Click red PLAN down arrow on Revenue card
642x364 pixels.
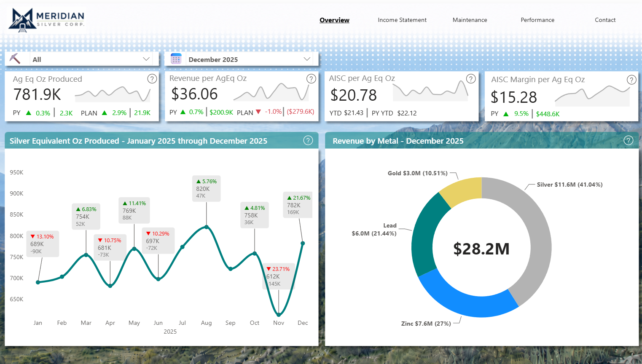[258, 112]
